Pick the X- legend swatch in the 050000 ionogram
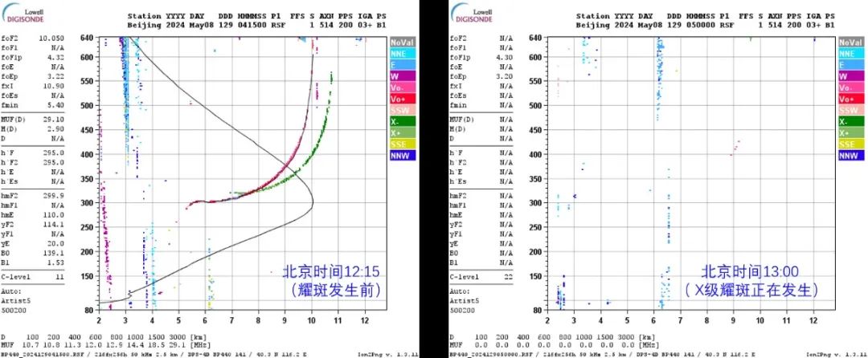 tap(851, 121)
